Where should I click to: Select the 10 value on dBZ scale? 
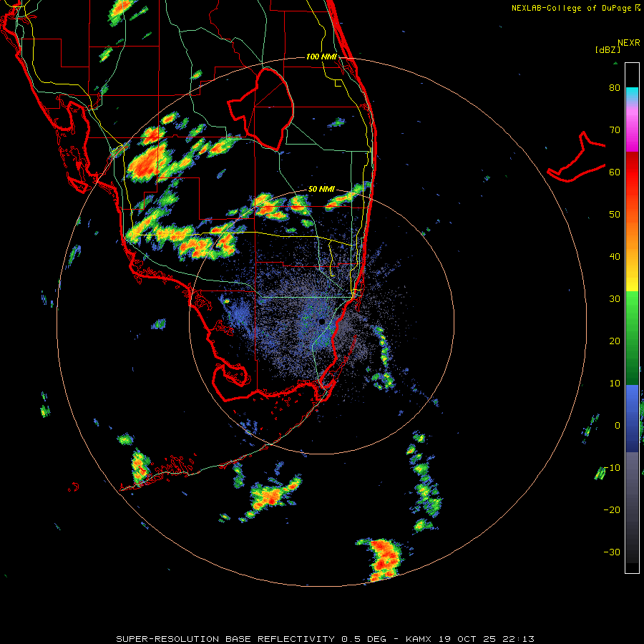tap(615, 384)
